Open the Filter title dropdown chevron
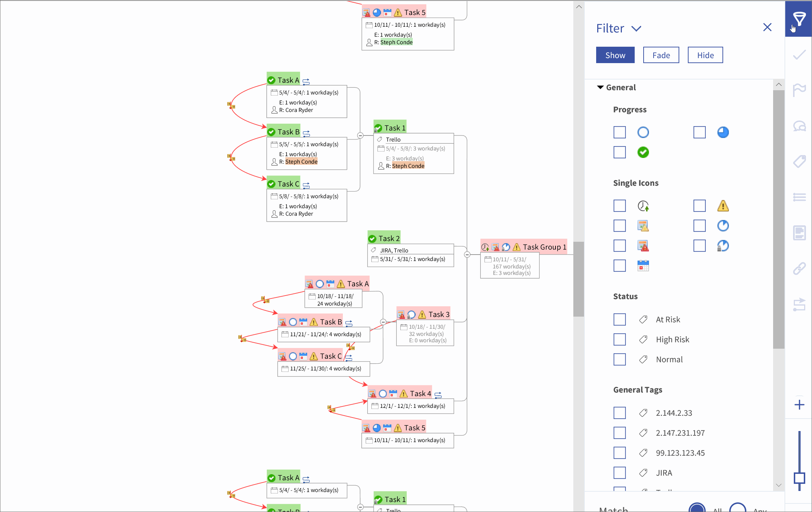Screen dimensions: 812x512 click(636, 29)
